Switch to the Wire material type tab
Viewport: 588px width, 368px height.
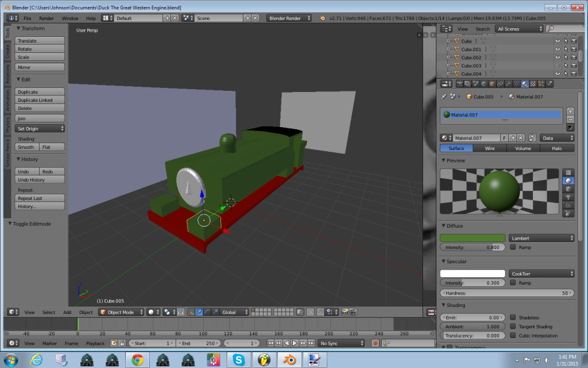490,148
